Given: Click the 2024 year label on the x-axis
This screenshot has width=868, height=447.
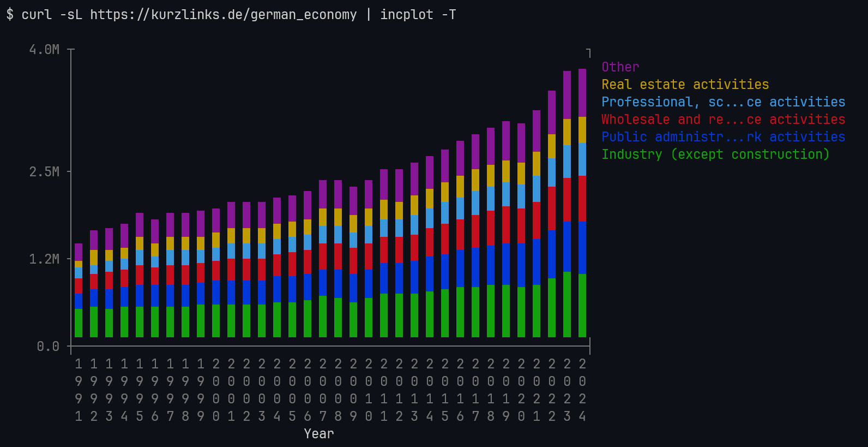Looking at the screenshot, I should [582, 390].
